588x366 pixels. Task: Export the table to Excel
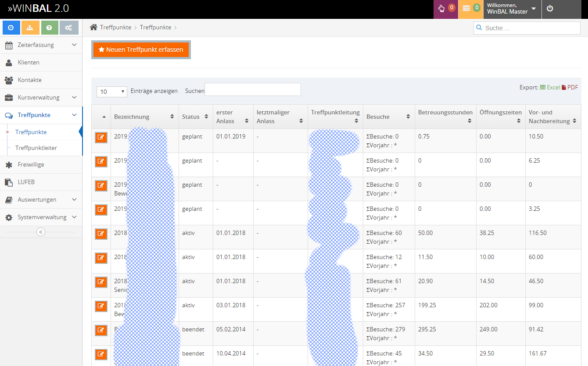[550, 87]
